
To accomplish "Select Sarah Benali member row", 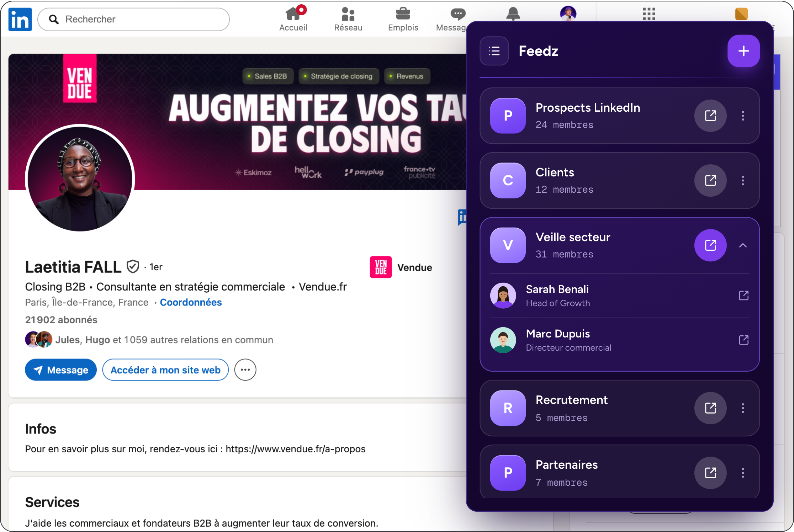I will pyautogui.click(x=619, y=296).
